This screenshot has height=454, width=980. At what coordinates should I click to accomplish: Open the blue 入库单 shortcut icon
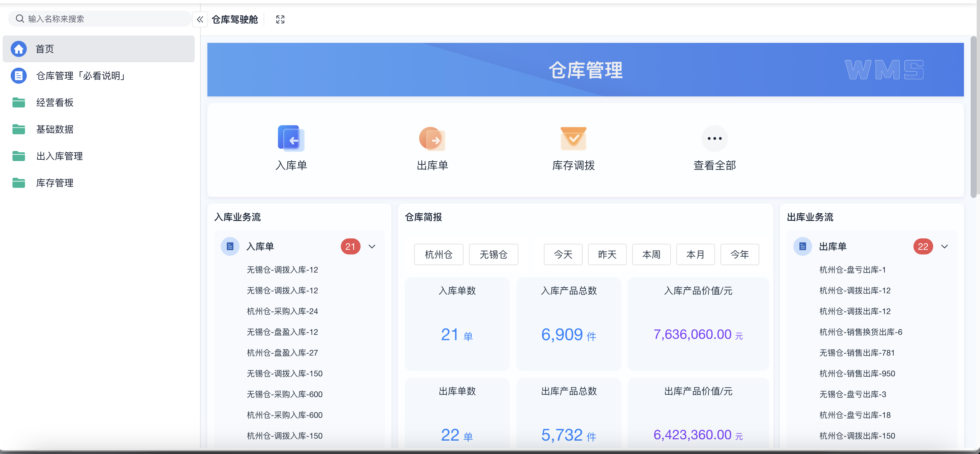coord(291,138)
